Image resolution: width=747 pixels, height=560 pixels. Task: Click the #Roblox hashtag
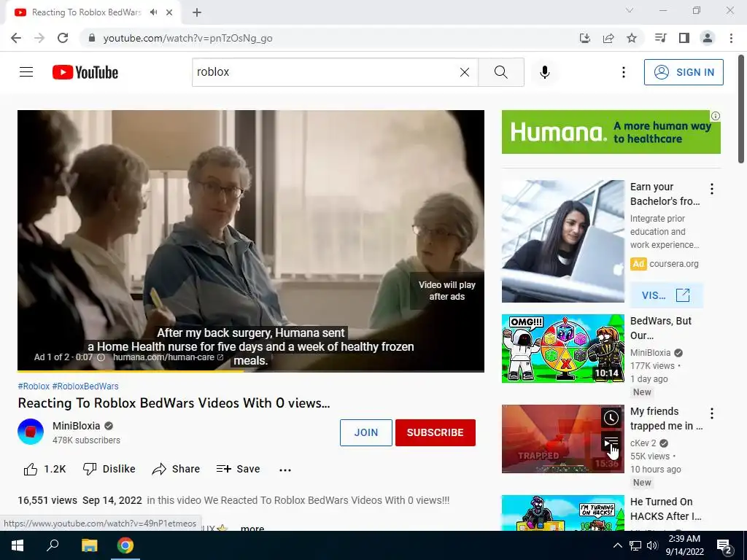click(x=34, y=386)
